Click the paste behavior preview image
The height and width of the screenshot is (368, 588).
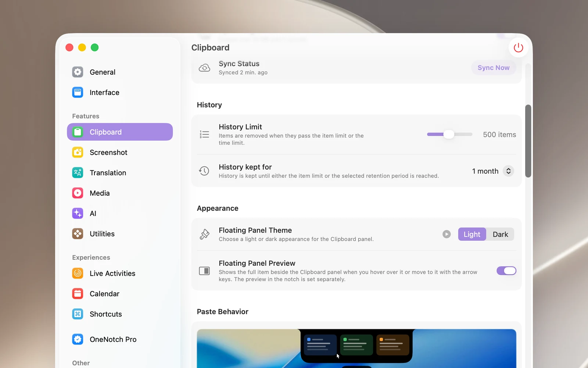(x=356, y=348)
